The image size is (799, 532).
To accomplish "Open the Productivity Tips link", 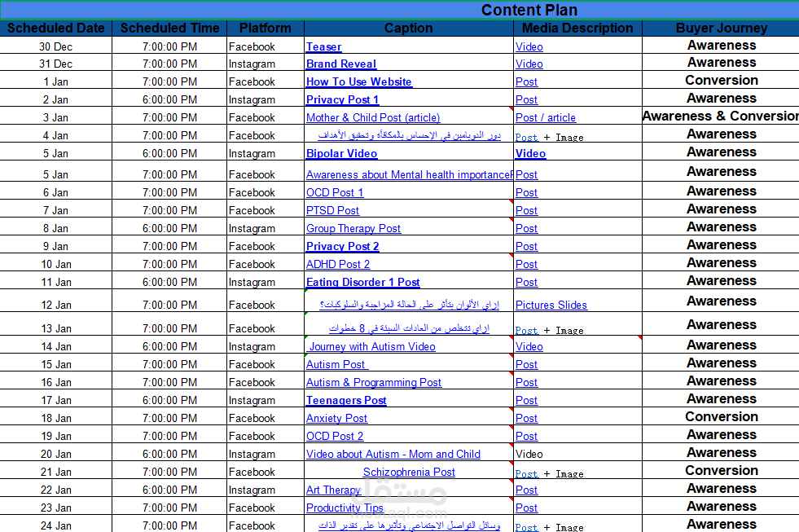I will click(x=345, y=508).
